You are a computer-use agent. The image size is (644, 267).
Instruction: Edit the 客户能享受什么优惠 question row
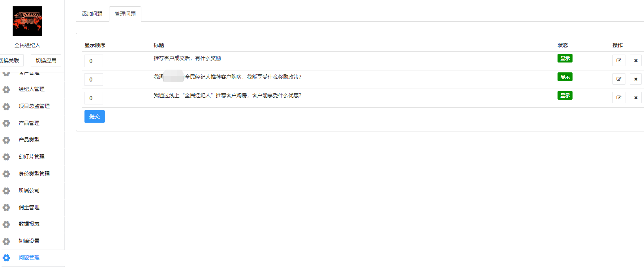click(619, 98)
